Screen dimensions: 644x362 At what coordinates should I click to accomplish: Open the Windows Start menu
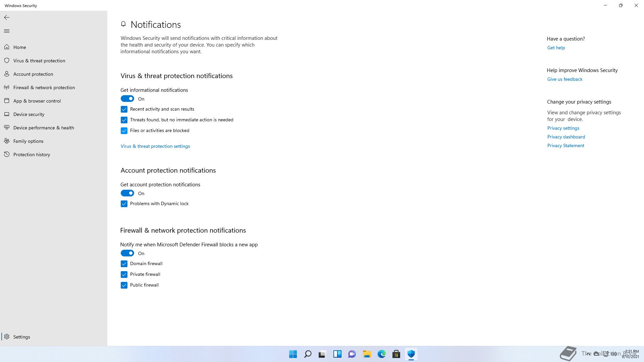point(293,354)
